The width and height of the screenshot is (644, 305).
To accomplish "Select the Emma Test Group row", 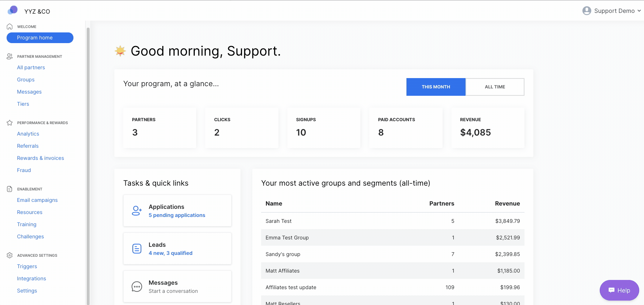I will tap(393, 238).
